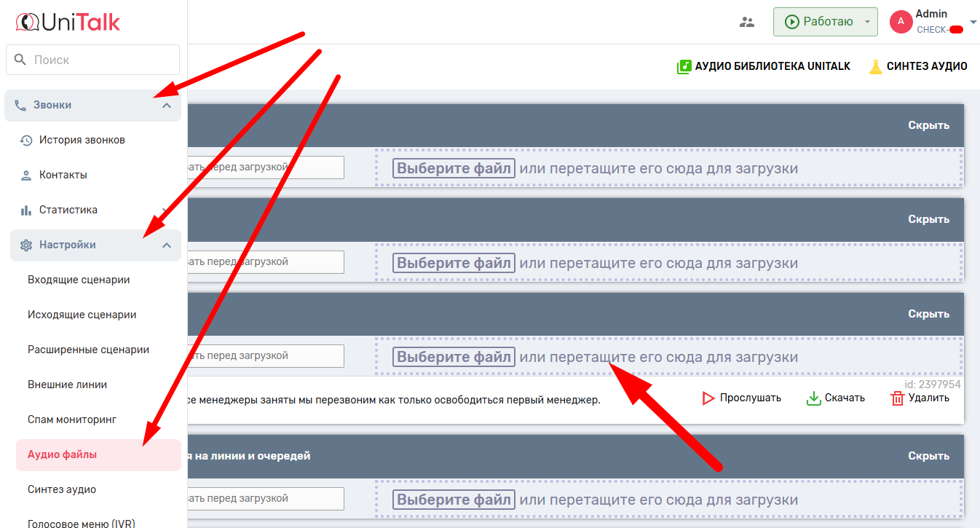Open the UniTalk audio library
Image resolution: width=980 pixels, height=528 pixels.
coord(764,66)
